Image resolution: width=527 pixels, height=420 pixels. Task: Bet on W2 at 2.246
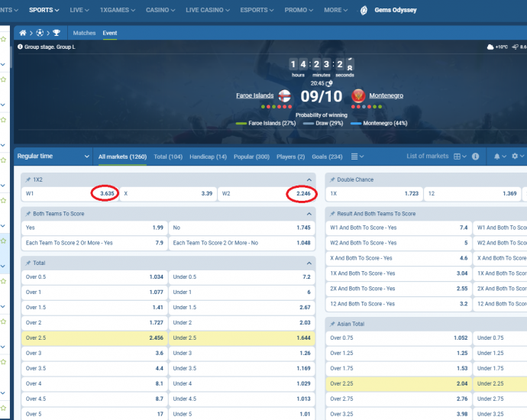point(267,194)
